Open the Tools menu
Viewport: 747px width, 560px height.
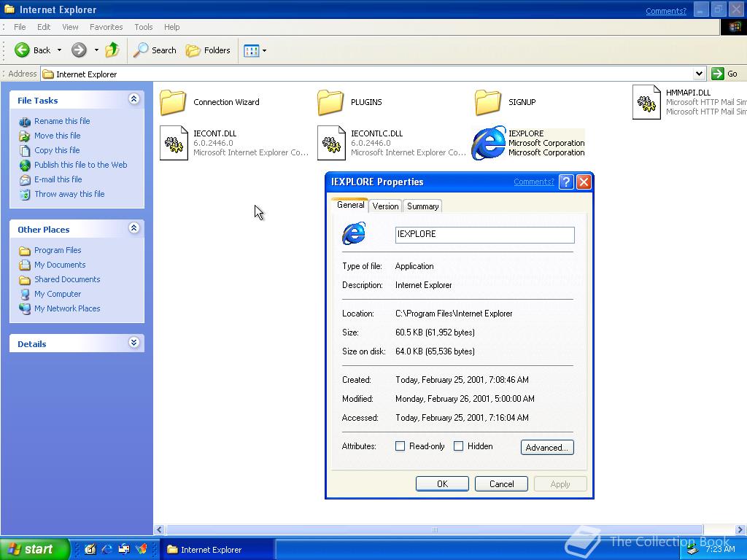coord(144,27)
